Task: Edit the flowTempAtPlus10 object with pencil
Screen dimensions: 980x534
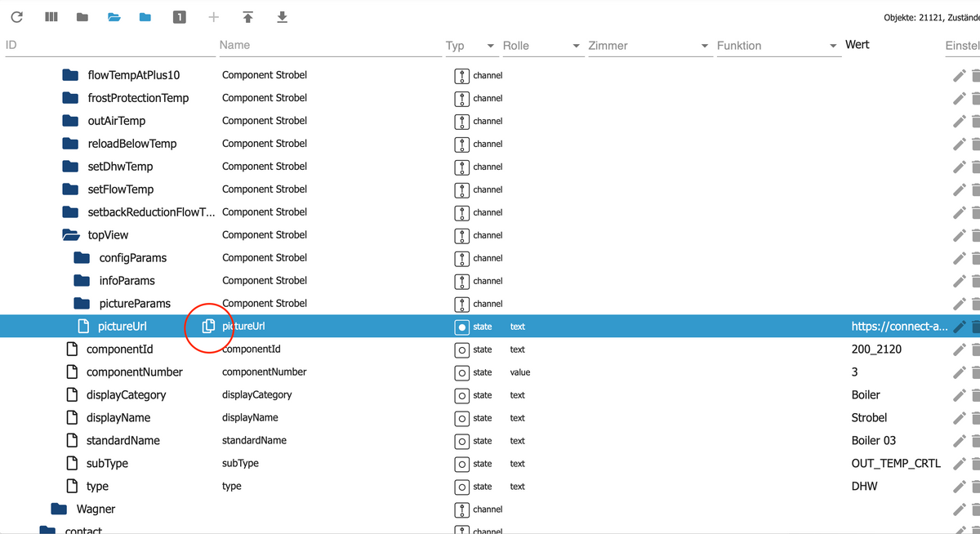Action: (x=960, y=75)
